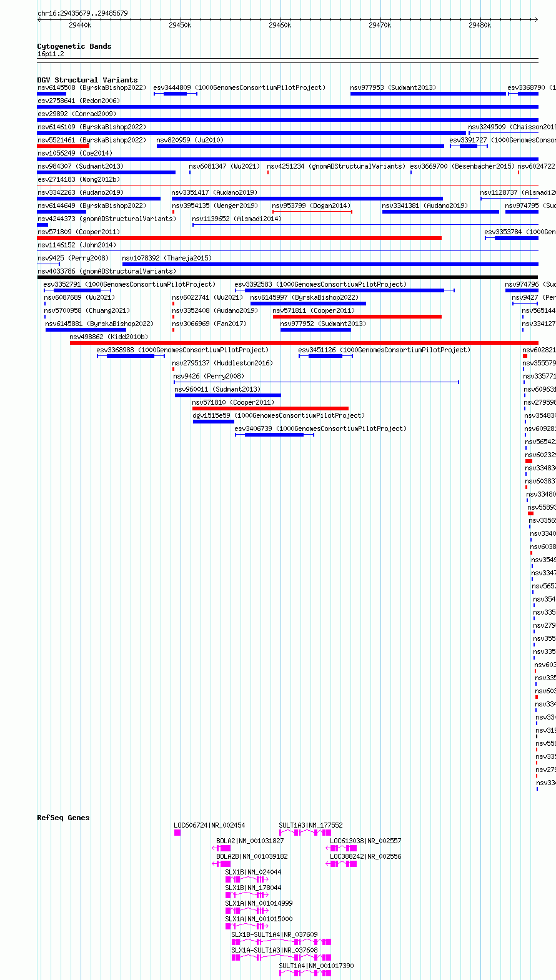Click nsv984307 (Sudmant2013) label
The image size is (556, 980).
tap(80, 166)
